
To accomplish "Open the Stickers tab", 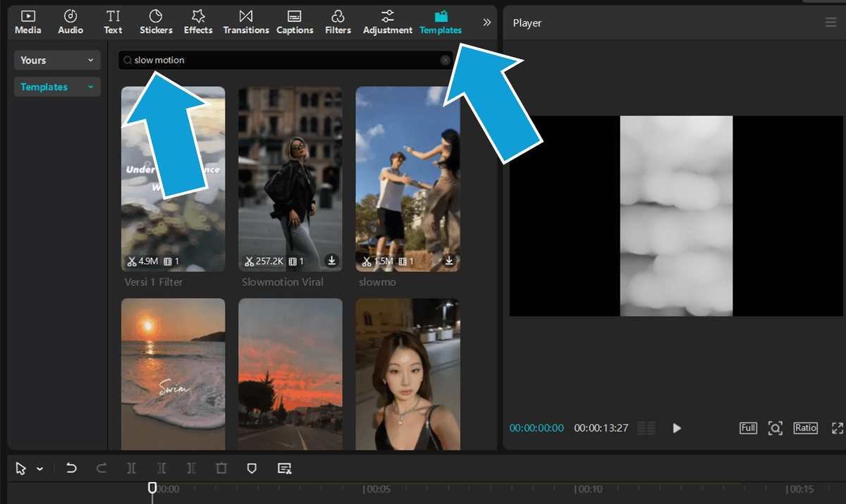I will [156, 22].
